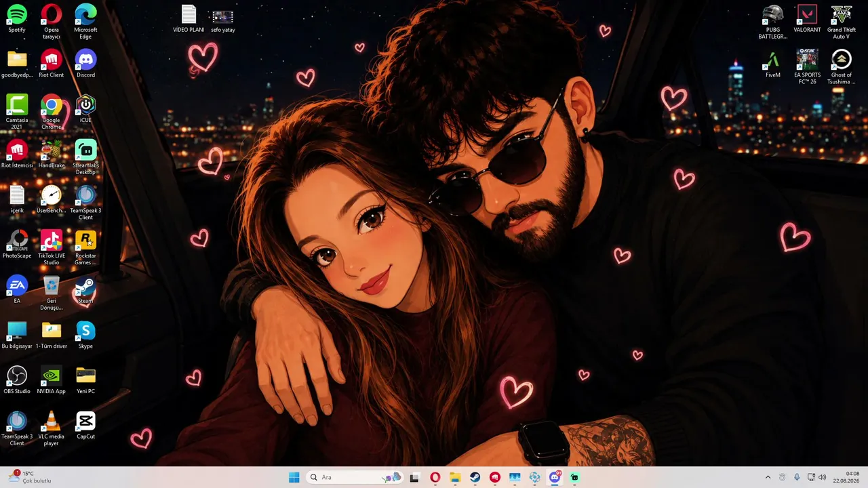The image size is (868, 488).
Task: Open Streamlabs from the taskbar
Action: click(x=574, y=477)
